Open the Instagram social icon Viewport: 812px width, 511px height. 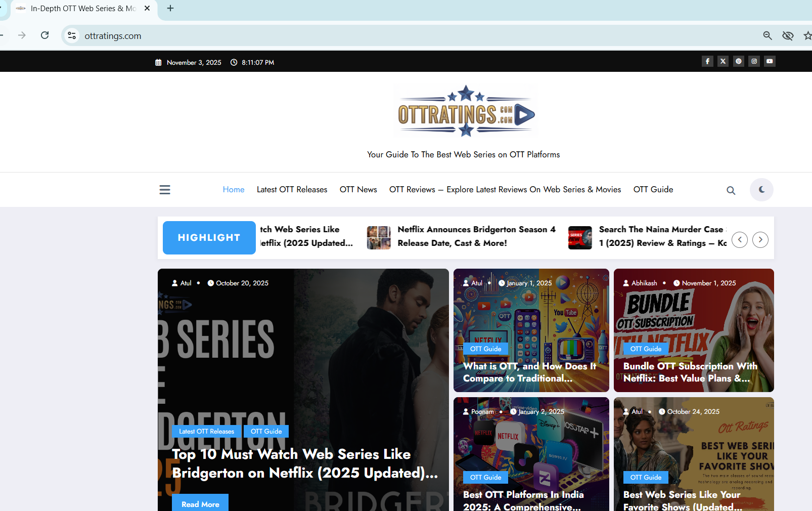click(754, 61)
